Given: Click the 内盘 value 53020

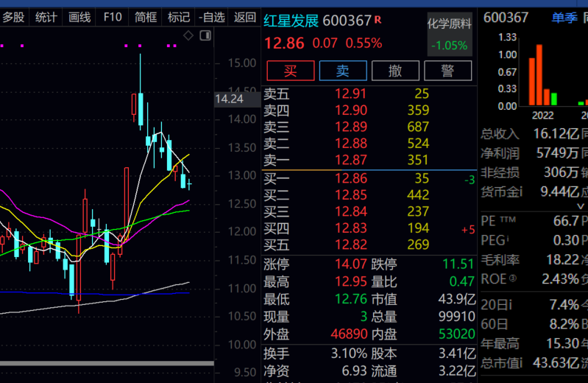Looking at the screenshot, I should [457, 334].
